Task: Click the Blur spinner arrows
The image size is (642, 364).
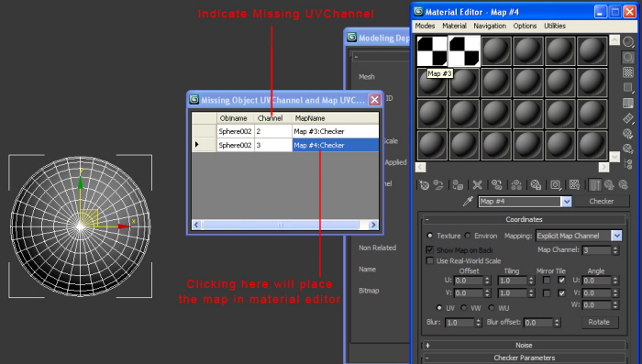Action: [x=478, y=322]
